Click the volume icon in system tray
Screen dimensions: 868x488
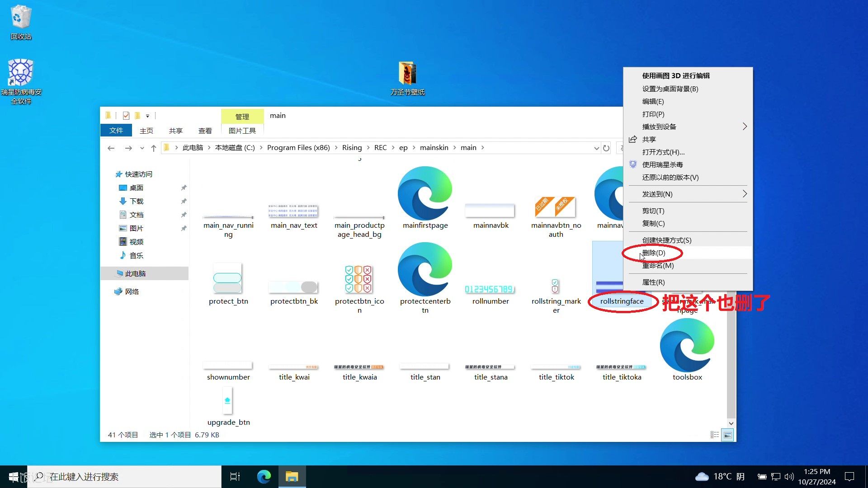(789, 476)
